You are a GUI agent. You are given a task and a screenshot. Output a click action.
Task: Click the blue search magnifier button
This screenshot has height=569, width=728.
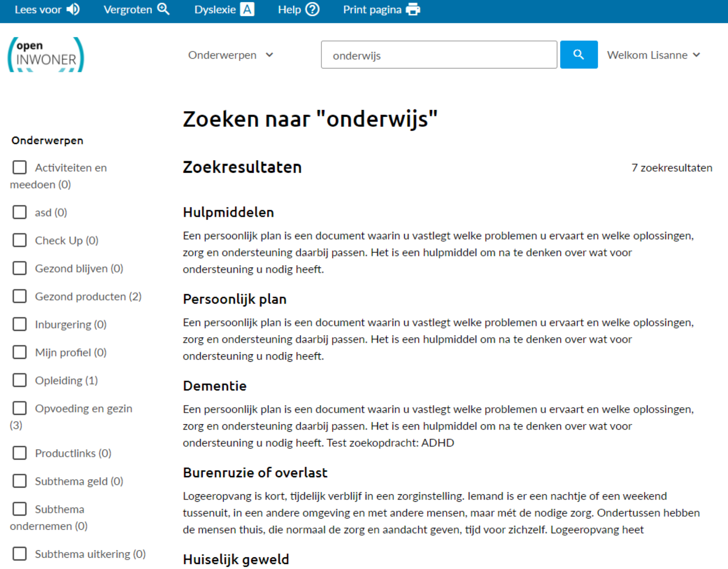(579, 55)
